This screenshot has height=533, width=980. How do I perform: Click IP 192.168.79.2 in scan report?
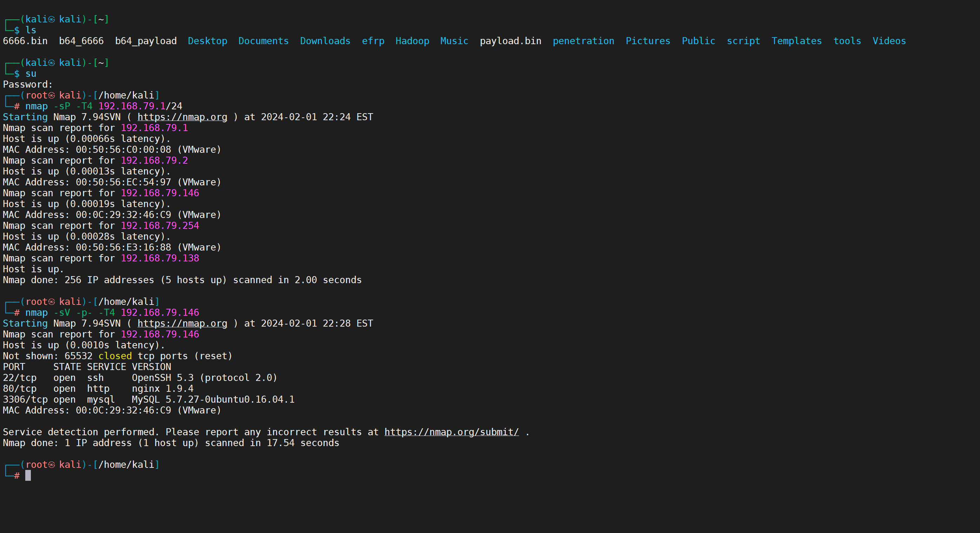pos(154,160)
